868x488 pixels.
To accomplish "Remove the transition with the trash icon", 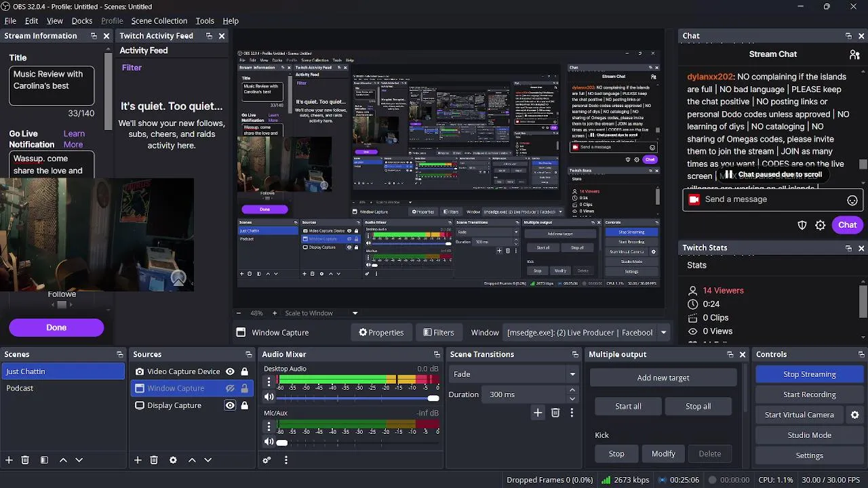I will point(555,412).
